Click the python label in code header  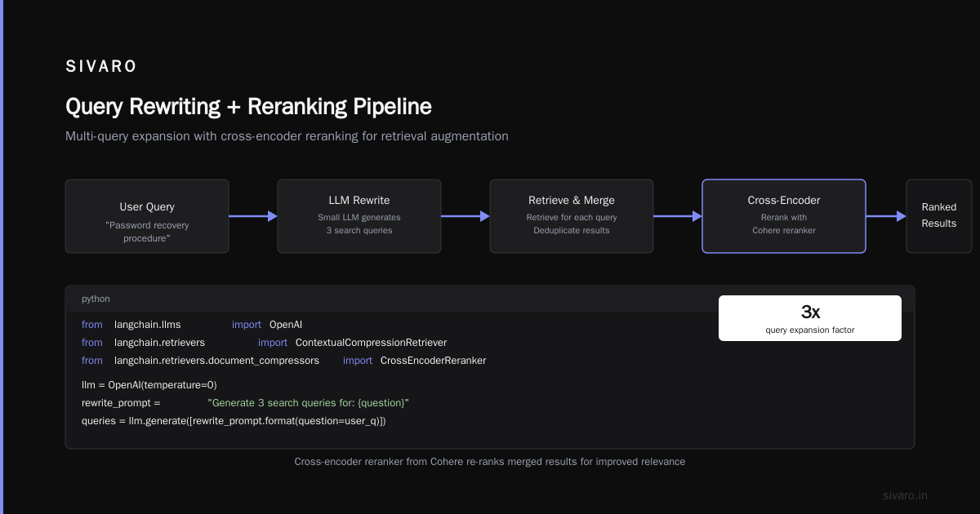(96, 299)
